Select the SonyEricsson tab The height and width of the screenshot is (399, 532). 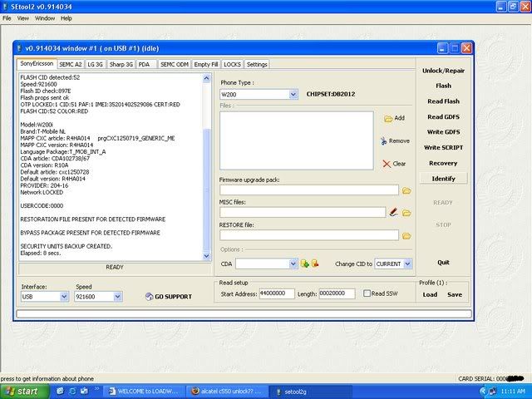click(x=37, y=64)
